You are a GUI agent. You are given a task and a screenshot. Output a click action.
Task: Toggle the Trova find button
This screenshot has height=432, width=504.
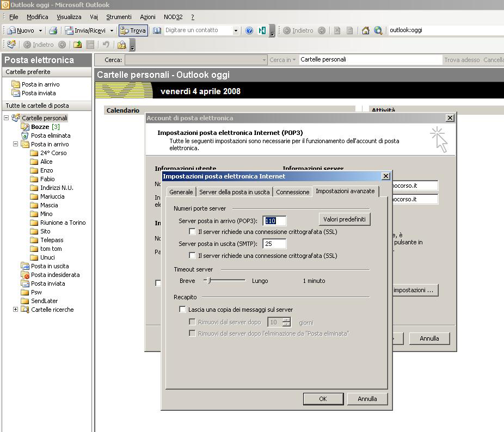point(133,30)
